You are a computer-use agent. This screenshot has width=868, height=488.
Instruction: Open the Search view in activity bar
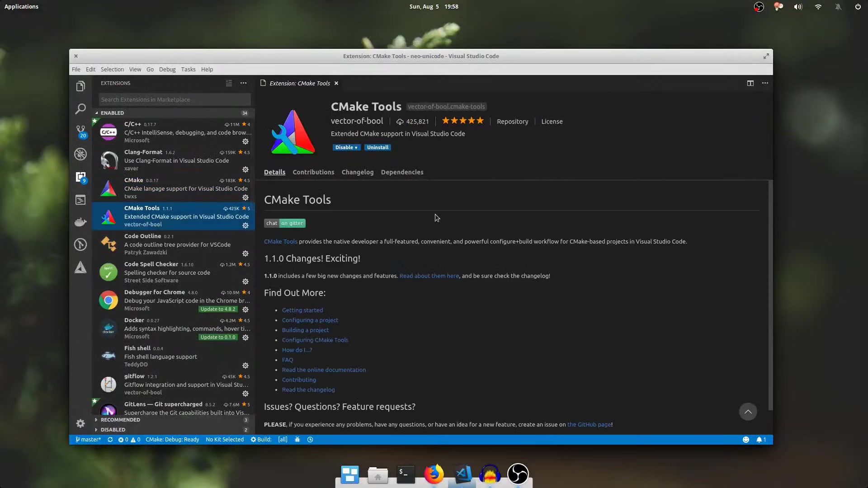[x=80, y=109]
